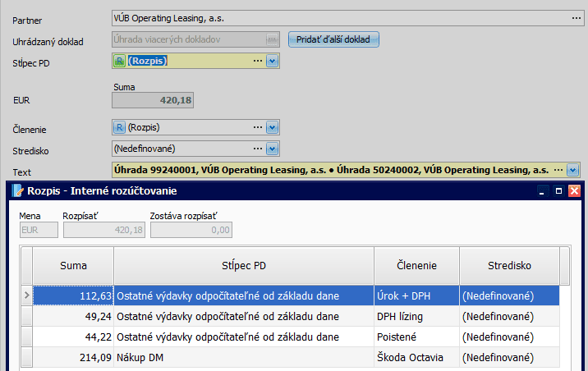Click the Členenie column header in the grid

click(416, 266)
